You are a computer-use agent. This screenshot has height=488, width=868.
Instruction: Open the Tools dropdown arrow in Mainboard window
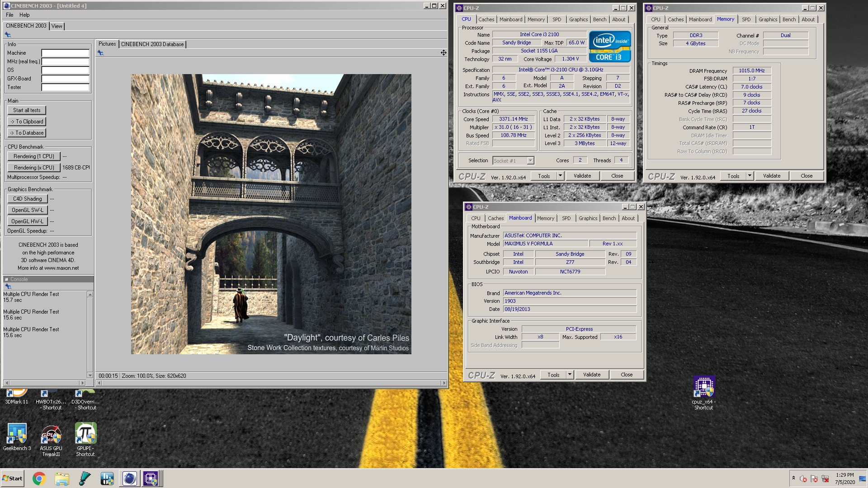click(570, 375)
